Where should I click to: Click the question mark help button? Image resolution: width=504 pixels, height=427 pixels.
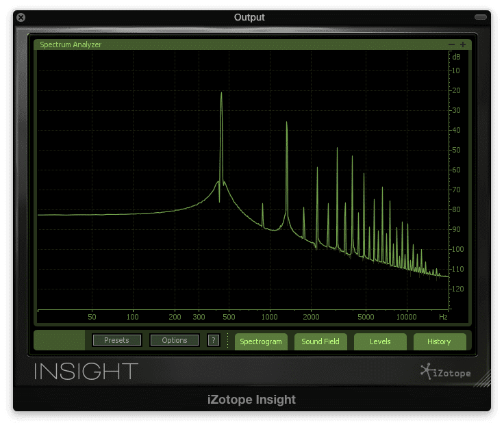(214, 340)
